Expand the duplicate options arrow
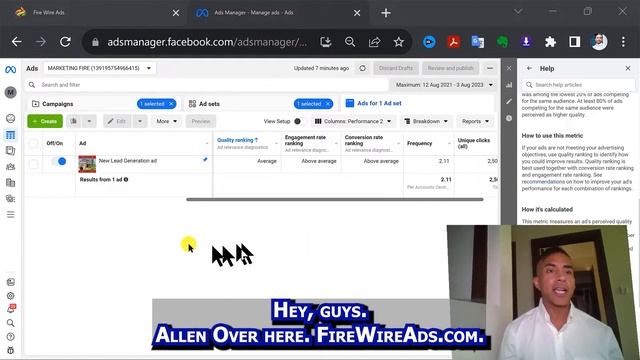Screen dimensions: 640x360 (89, 121)
